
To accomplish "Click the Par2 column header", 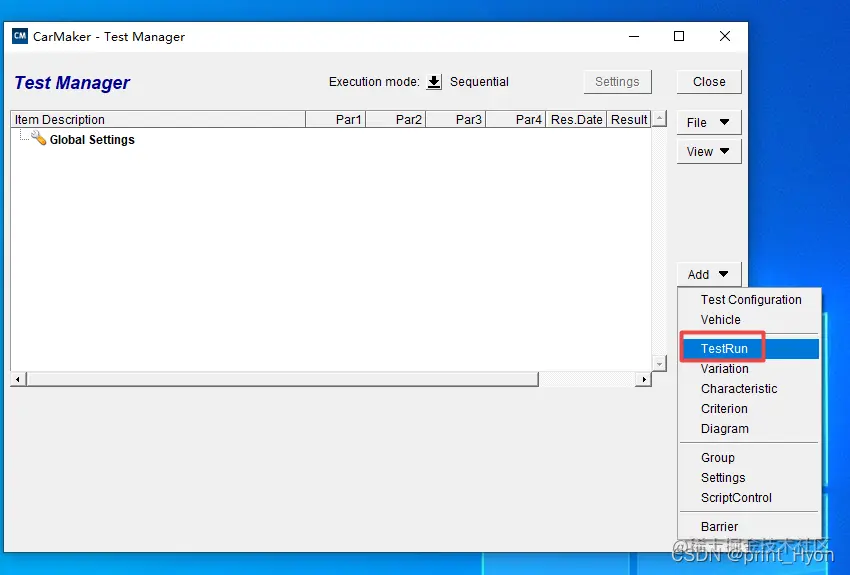I will click(396, 119).
